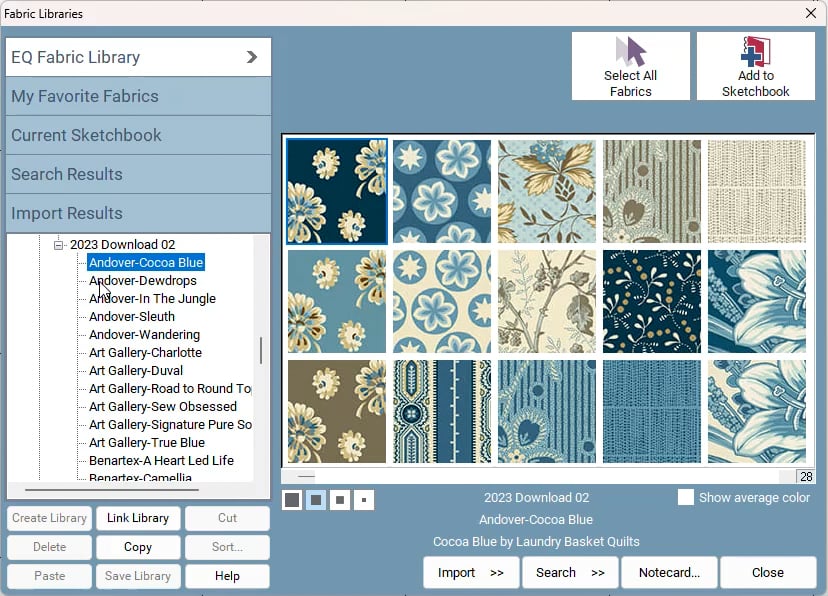Viewport: 828px width, 596px height.
Task: Select navy vine with gold dots swatch
Action: 652,301
